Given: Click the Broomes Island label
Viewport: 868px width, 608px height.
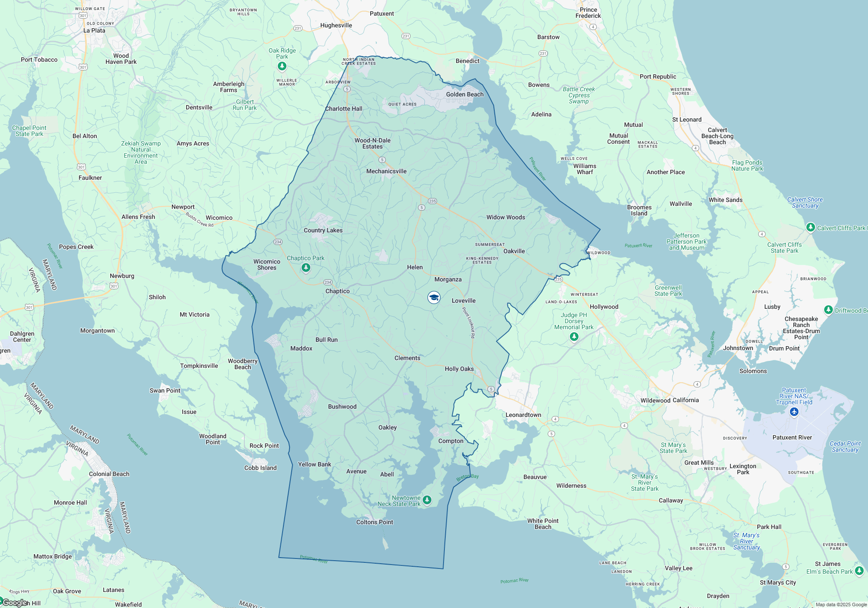Looking at the screenshot, I should tap(639, 210).
